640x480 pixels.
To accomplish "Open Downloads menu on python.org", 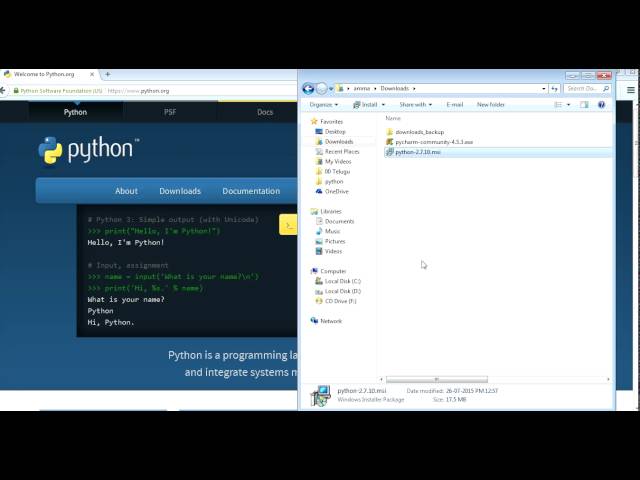I will point(180,191).
